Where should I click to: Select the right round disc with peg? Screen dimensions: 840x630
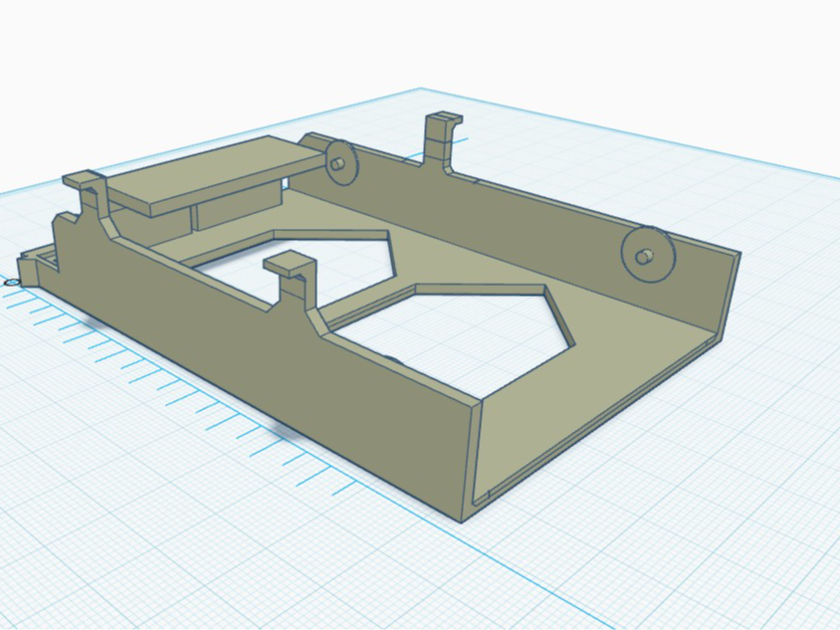647,255
